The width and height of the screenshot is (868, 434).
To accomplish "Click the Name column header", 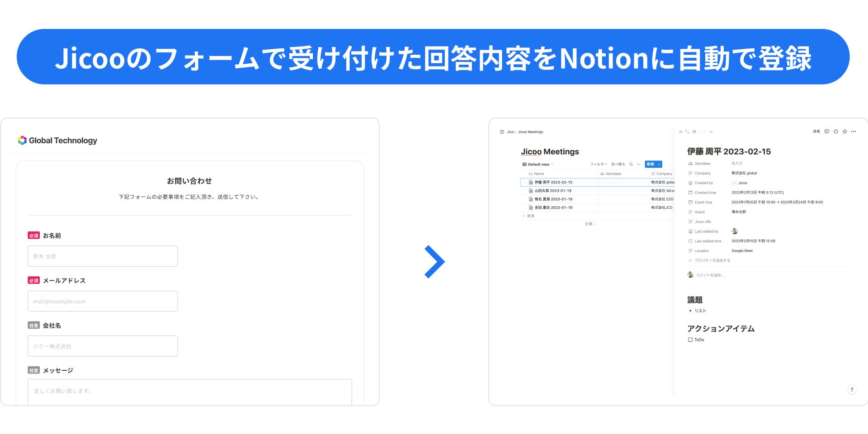I will click(559, 174).
